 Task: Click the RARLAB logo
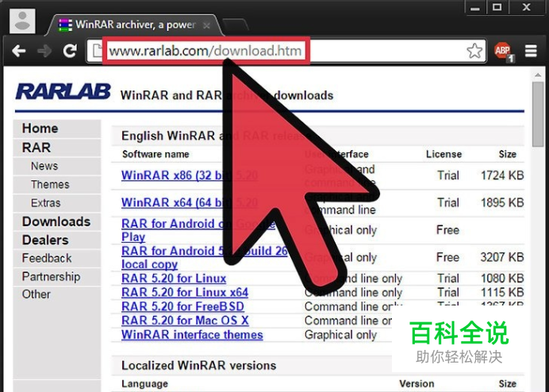point(63,92)
